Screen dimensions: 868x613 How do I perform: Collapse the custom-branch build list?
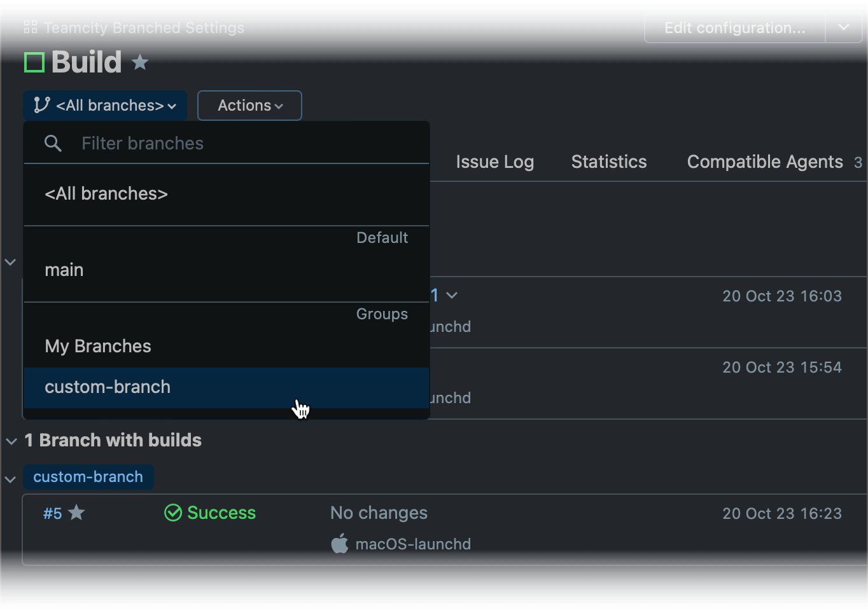pyautogui.click(x=10, y=478)
